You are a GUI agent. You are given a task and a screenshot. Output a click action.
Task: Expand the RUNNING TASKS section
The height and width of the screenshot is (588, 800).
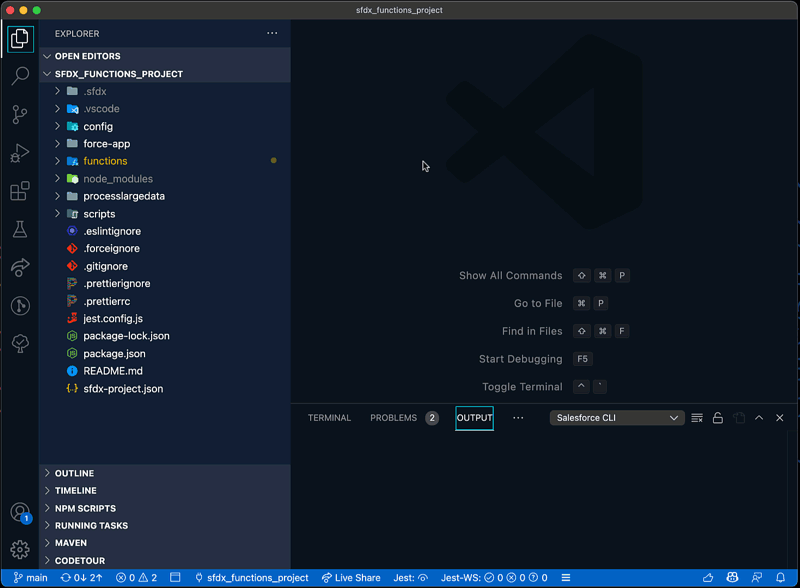[x=165, y=526]
